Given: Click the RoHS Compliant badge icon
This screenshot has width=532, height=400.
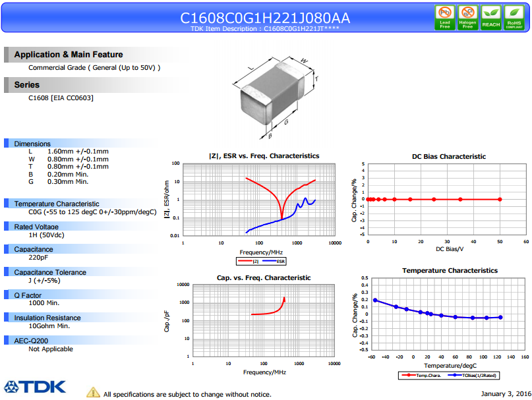Looking at the screenshot, I should (514, 18).
